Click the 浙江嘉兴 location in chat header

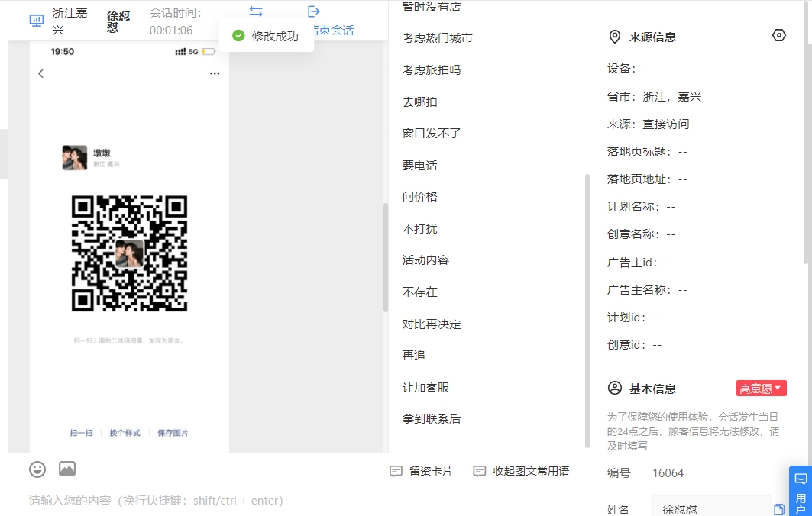click(x=70, y=21)
